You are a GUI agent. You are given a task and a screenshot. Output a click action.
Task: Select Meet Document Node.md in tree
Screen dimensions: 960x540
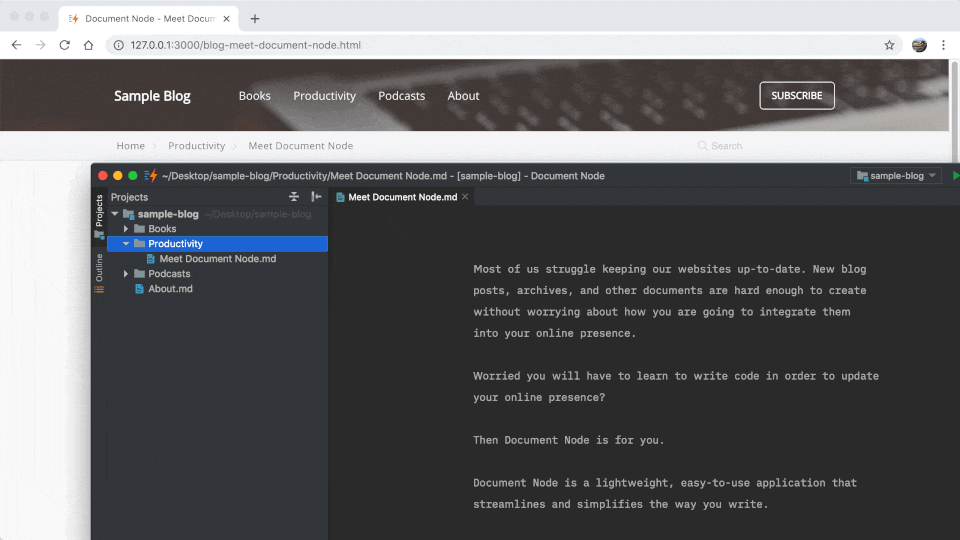tap(217, 259)
